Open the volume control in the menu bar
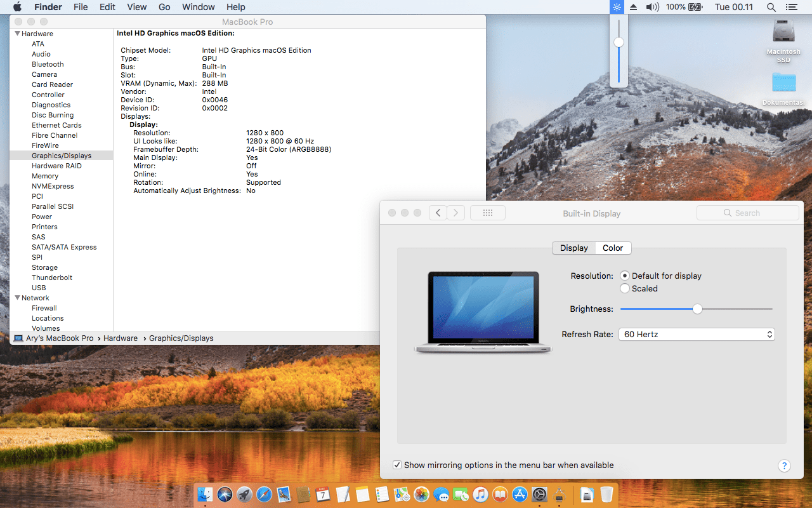 pyautogui.click(x=652, y=7)
